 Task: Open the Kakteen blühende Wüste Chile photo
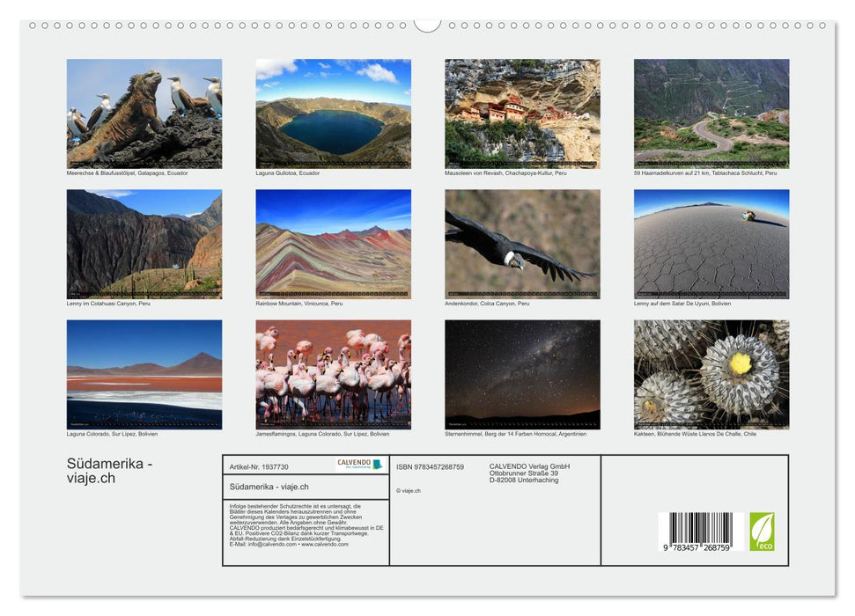pos(712,374)
